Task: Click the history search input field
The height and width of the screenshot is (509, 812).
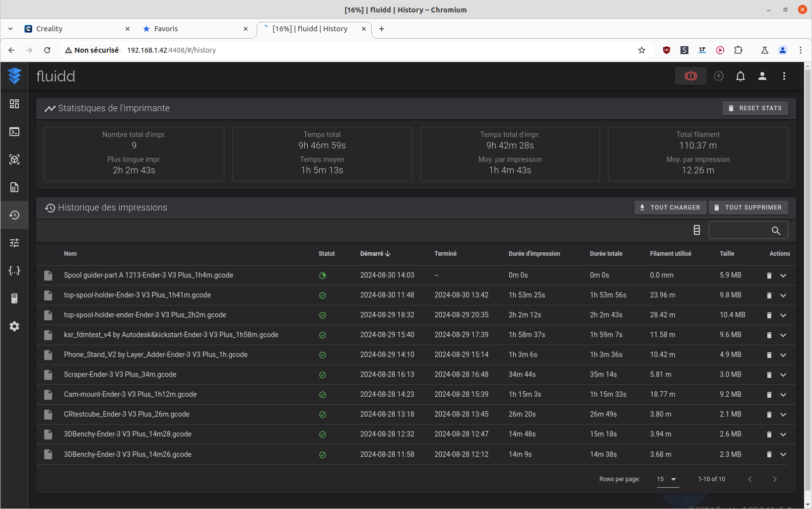Action: (740, 230)
